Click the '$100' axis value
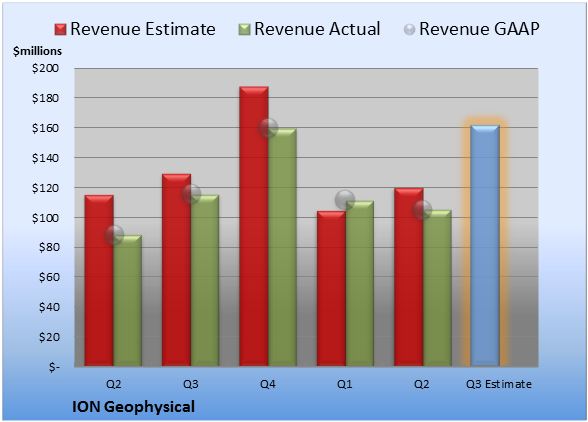This screenshot has height=422, width=588. (x=45, y=218)
